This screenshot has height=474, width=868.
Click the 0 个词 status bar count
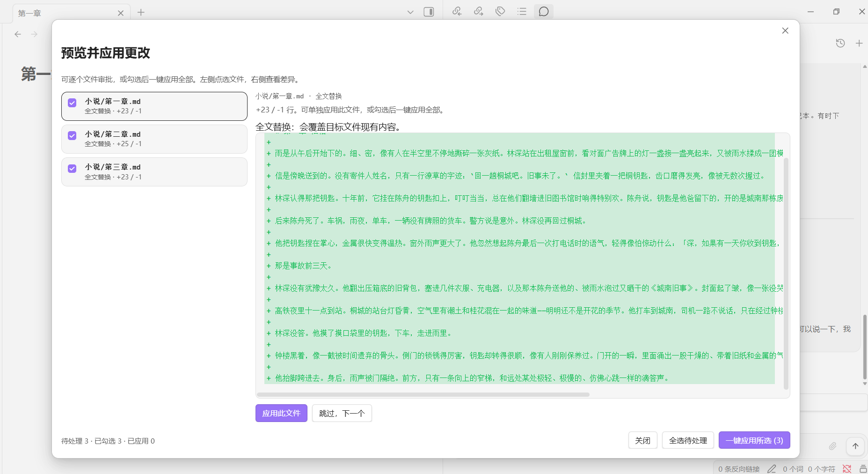[x=793, y=469]
